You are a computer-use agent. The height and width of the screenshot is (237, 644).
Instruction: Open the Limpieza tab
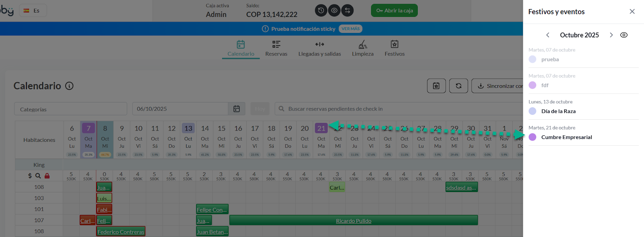pyautogui.click(x=363, y=48)
